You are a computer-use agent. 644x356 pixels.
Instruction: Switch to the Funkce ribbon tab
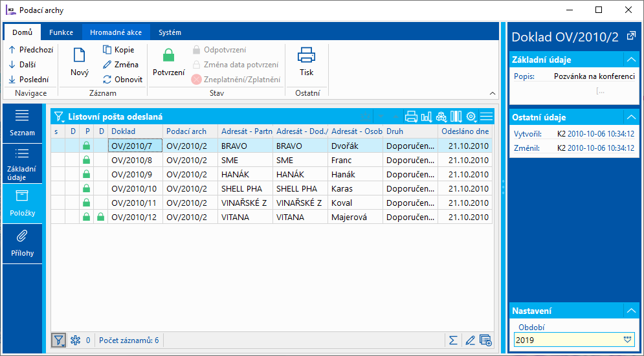point(61,32)
